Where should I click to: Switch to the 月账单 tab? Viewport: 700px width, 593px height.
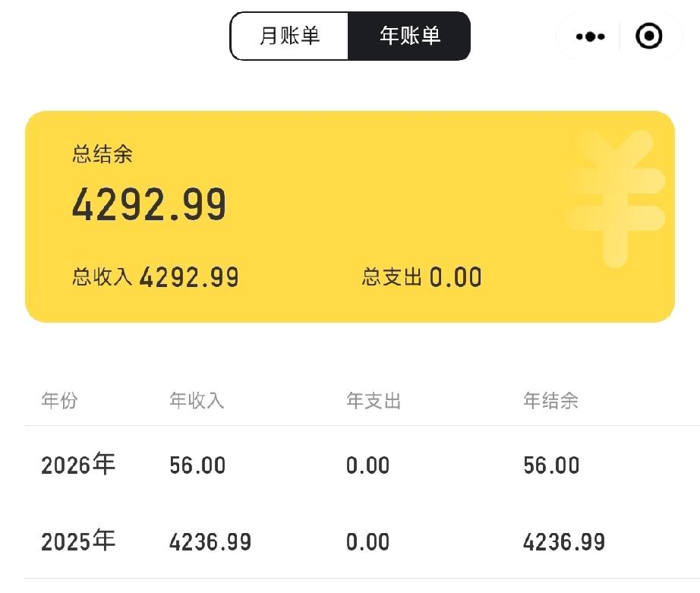(x=289, y=36)
